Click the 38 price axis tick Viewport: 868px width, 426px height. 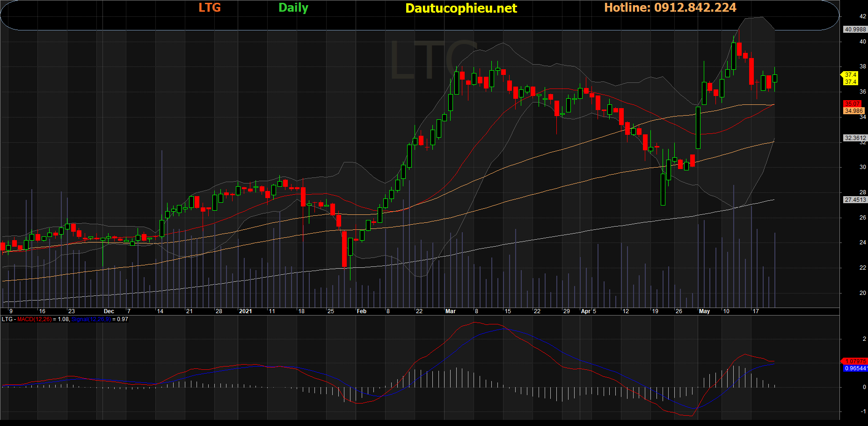tap(862, 67)
